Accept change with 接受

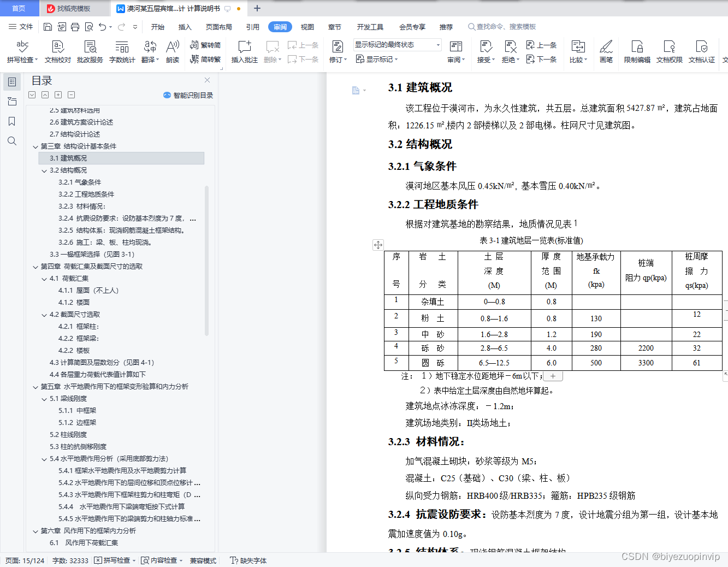(x=486, y=52)
